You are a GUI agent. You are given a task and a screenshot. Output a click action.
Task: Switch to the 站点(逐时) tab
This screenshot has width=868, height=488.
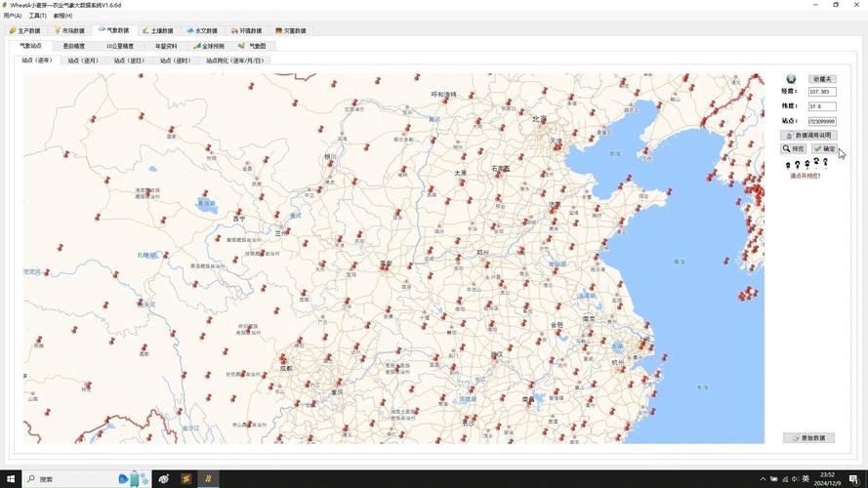click(175, 61)
